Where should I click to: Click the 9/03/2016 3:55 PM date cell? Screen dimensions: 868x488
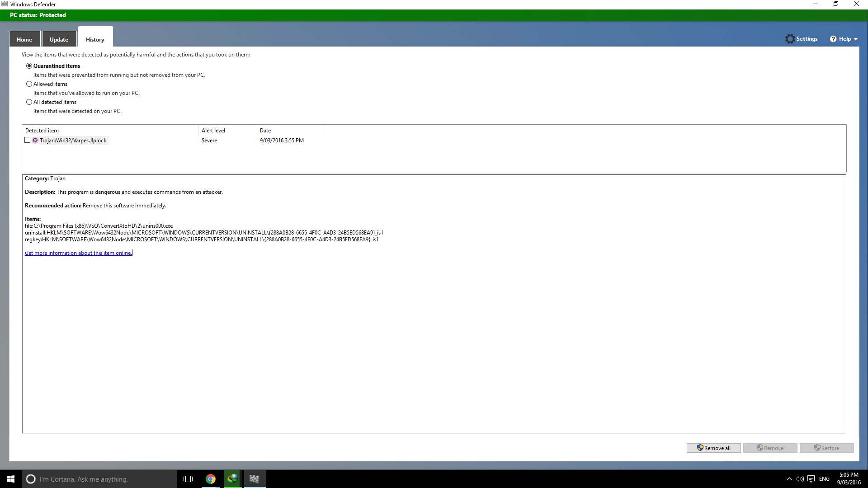coord(282,141)
